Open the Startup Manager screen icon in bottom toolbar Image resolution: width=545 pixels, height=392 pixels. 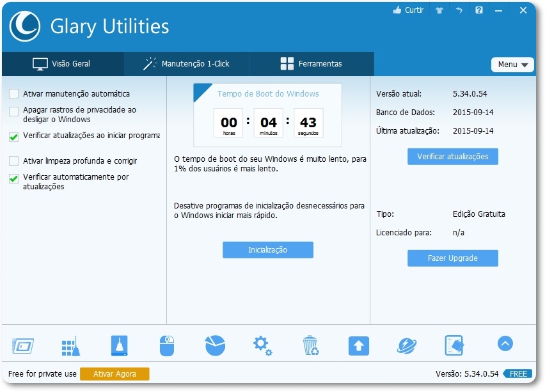[x=23, y=346]
